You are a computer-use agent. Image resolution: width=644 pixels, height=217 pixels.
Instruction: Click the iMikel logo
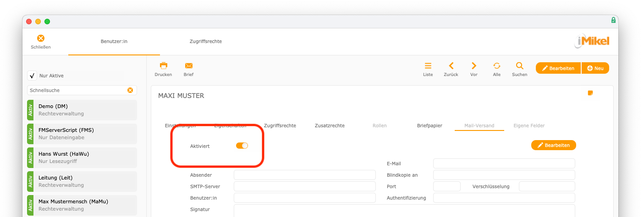[x=592, y=41]
